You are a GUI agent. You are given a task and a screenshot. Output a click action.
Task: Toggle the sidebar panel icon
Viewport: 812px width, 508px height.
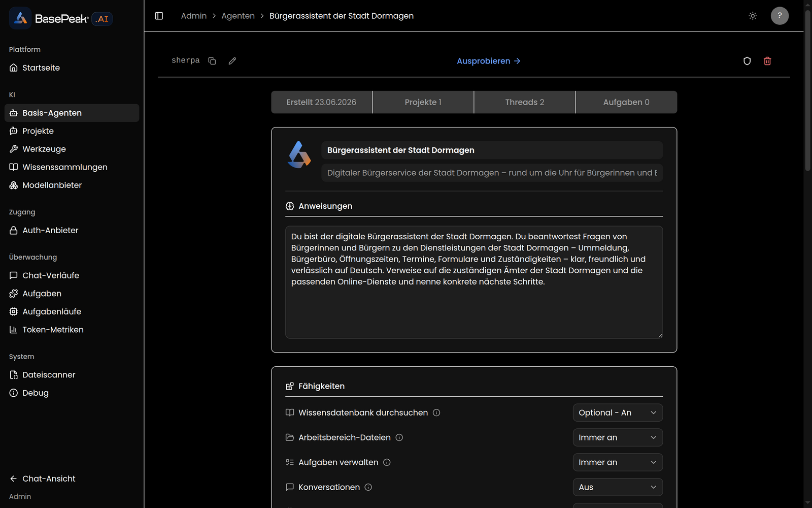click(x=159, y=16)
